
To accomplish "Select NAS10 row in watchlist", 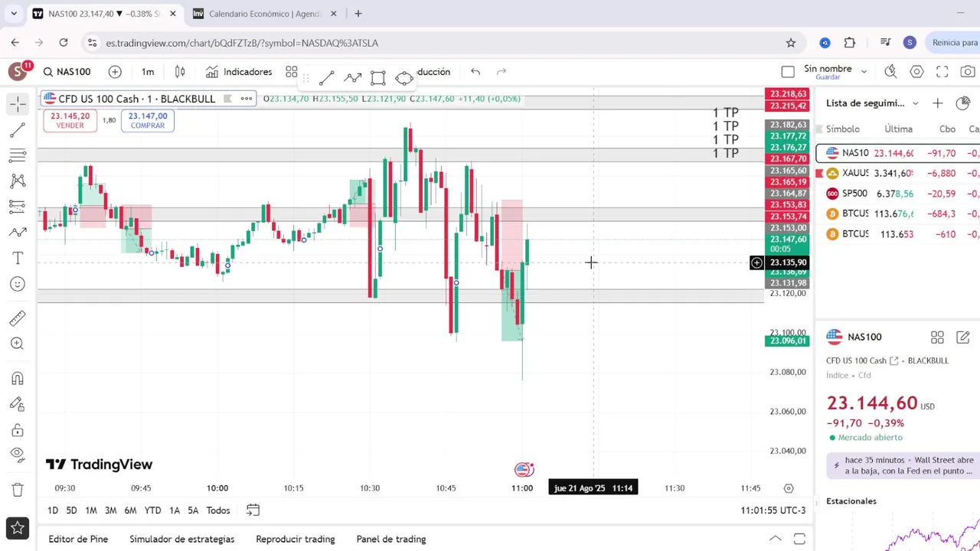I will pyautogui.click(x=897, y=153).
